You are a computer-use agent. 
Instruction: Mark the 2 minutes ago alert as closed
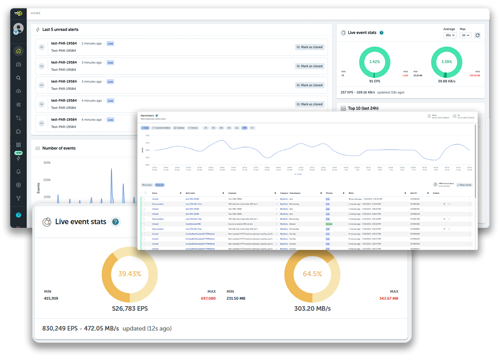pyautogui.click(x=310, y=47)
